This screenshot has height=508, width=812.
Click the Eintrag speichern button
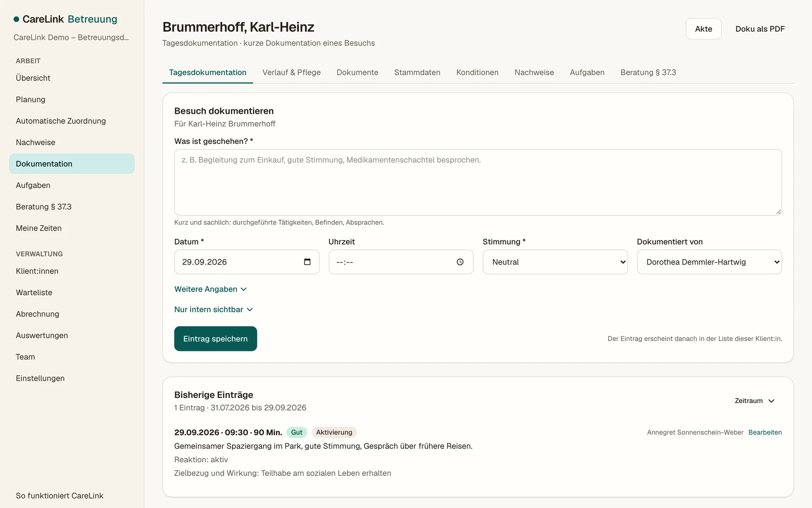coord(215,339)
